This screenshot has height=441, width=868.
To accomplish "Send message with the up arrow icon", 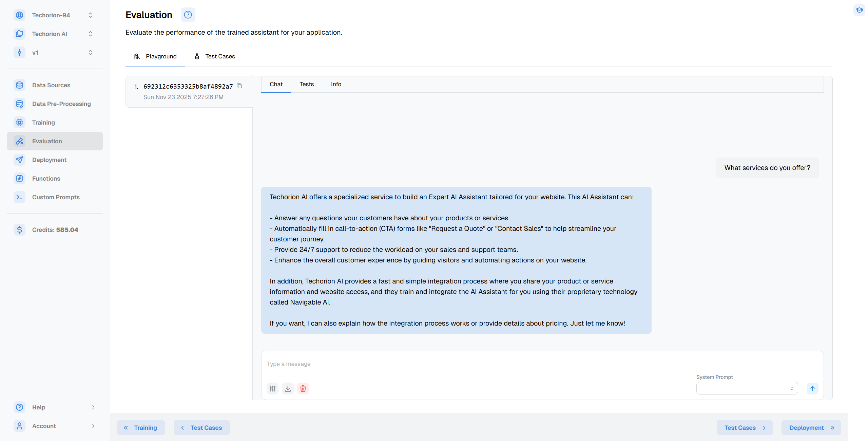I will pos(812,388).
